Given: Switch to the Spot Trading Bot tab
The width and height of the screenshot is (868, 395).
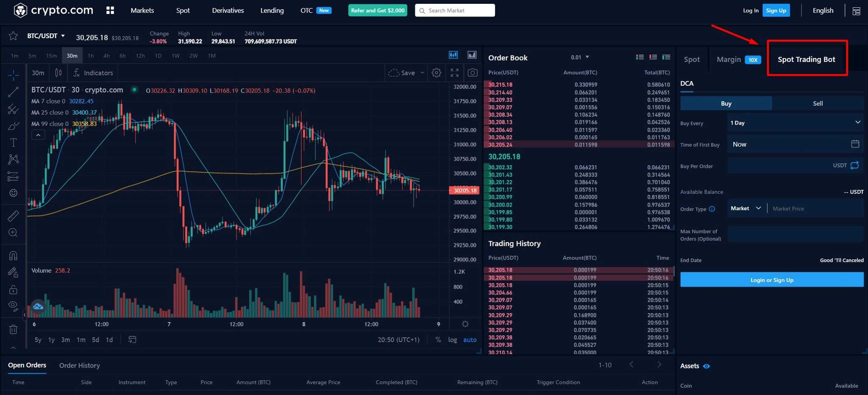Looking at the screenshot, I should [807, 59].
